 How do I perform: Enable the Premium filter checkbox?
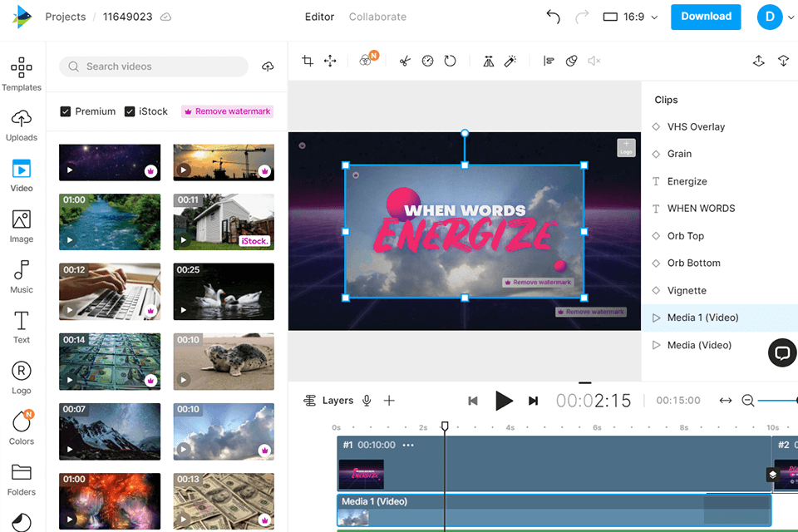coord(64,111)
